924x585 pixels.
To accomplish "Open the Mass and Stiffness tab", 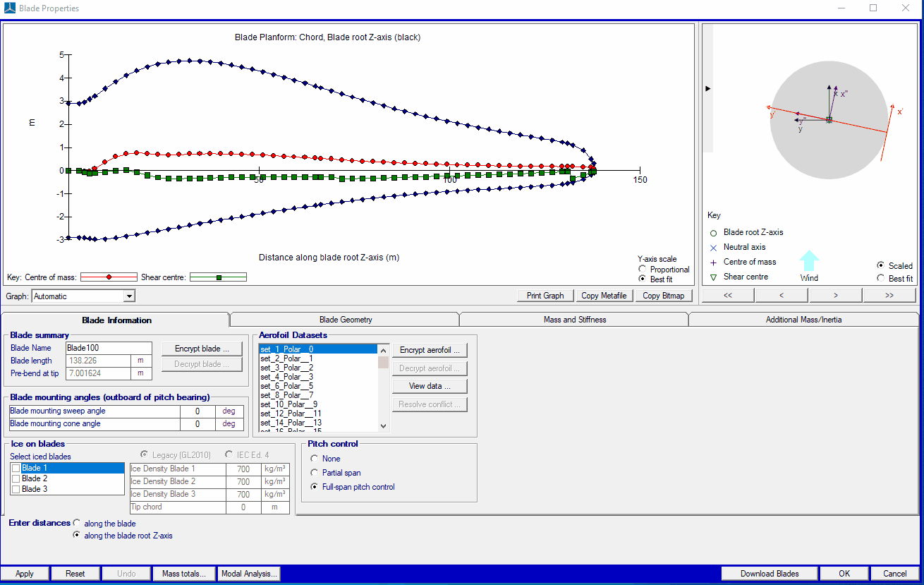I will click(574, 320).
